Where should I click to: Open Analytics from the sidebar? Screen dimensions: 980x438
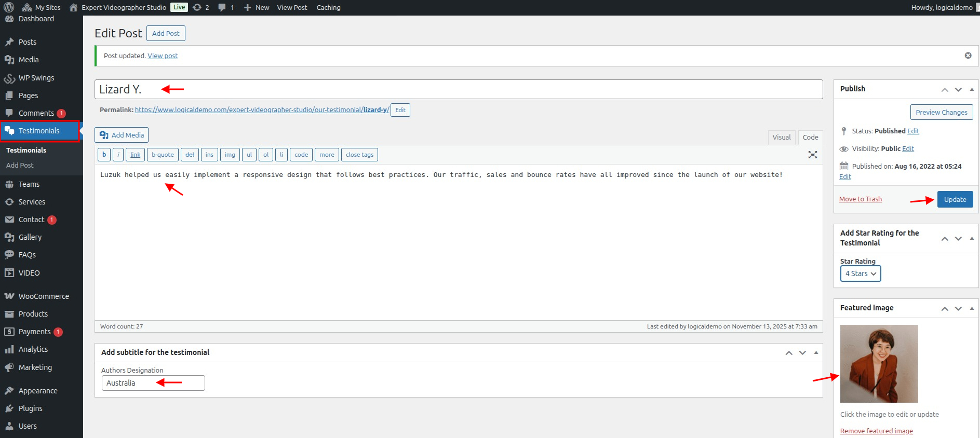pos(33,349)
